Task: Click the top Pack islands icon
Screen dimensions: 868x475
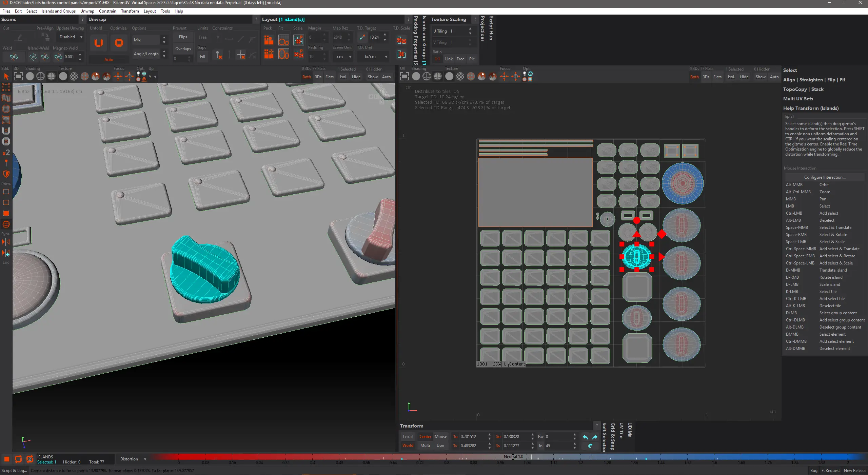Action: [x=269, y=40]
